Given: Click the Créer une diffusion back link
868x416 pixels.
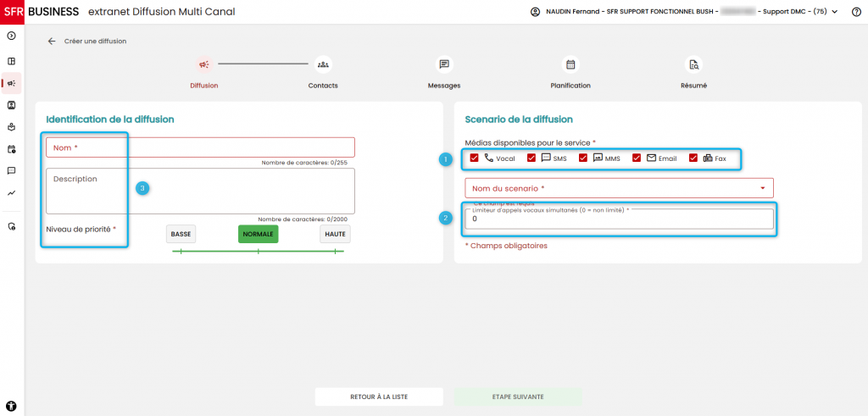Looking at the screenshot, I should pyautogui.click(x=95, y=41).
